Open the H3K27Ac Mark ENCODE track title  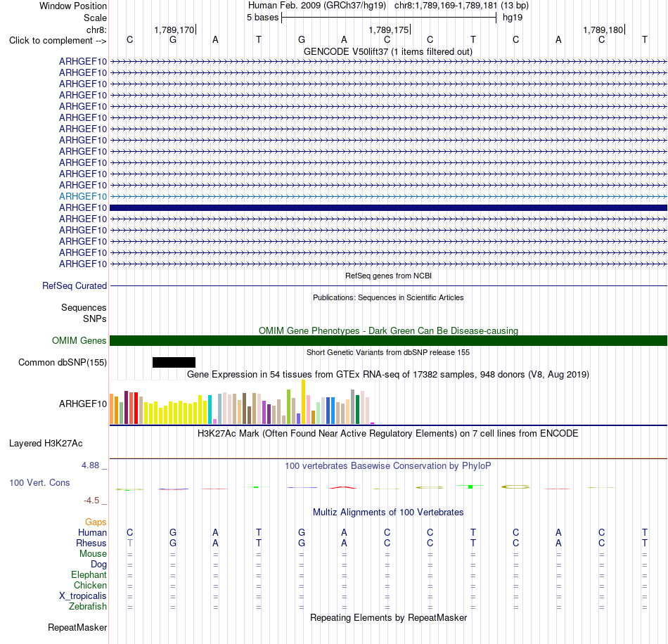[388, 434]
